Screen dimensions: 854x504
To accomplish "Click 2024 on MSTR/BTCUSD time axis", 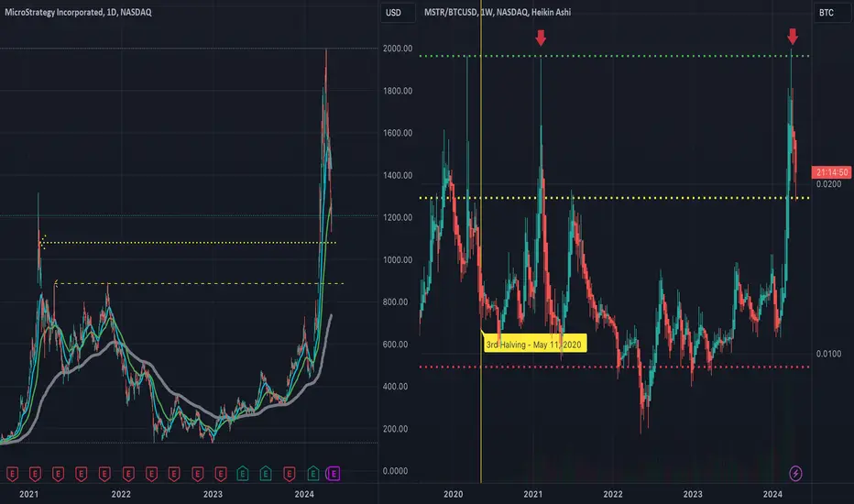I will pyautogui.click(x=772, y=494).
